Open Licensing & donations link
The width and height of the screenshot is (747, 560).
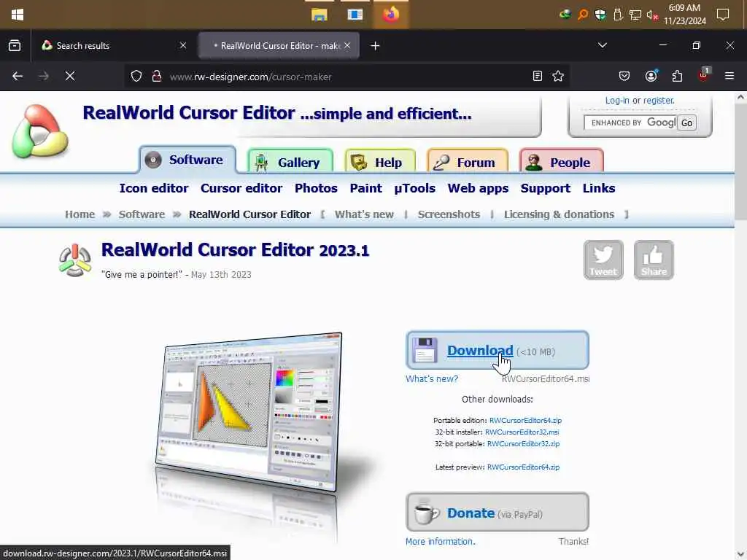click(559, 214)
